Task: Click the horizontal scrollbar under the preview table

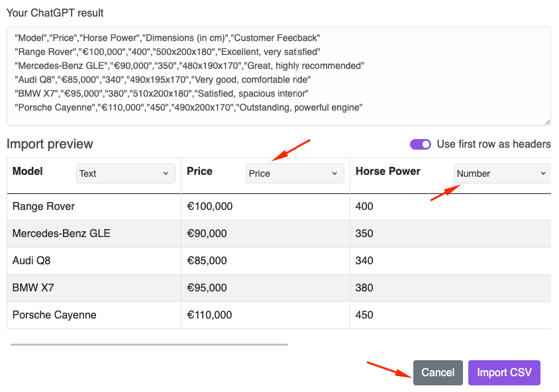Action: pos(150,344)
